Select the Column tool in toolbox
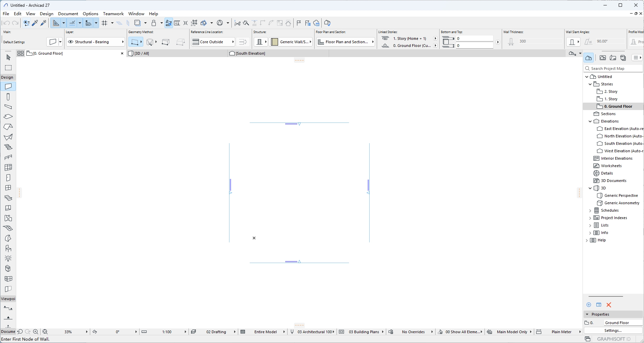Viewport: 644px width, 343px height. [x=8, y=97]
